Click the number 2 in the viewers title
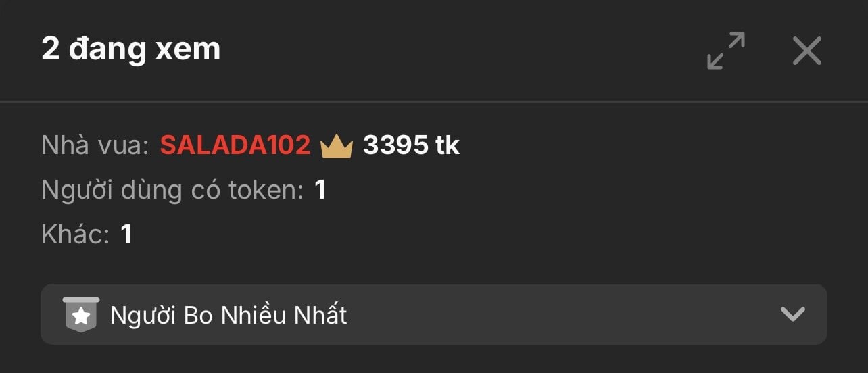The width and height of the screenshot is (868, 373). coord(50,50)
